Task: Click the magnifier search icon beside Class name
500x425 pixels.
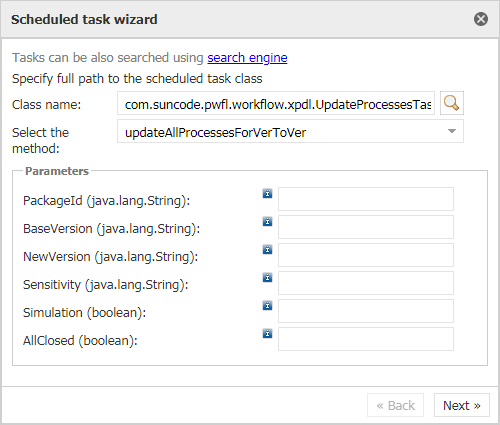Action: 452,103
